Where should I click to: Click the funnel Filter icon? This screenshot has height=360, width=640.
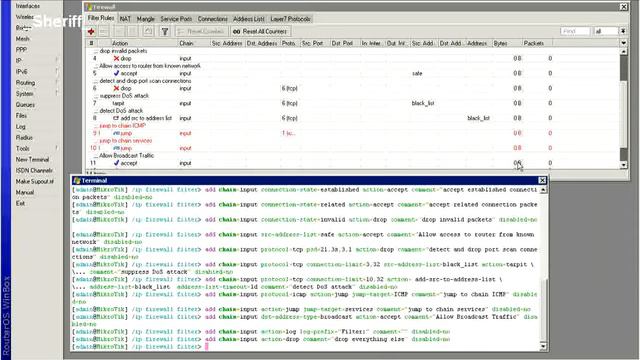coord(164,31)
